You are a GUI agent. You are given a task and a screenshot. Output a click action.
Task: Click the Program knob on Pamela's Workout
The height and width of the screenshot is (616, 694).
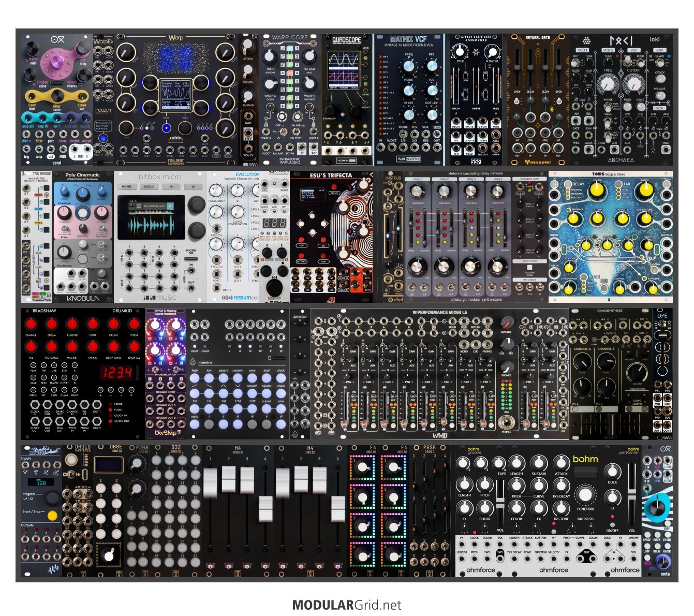point(52,498)
